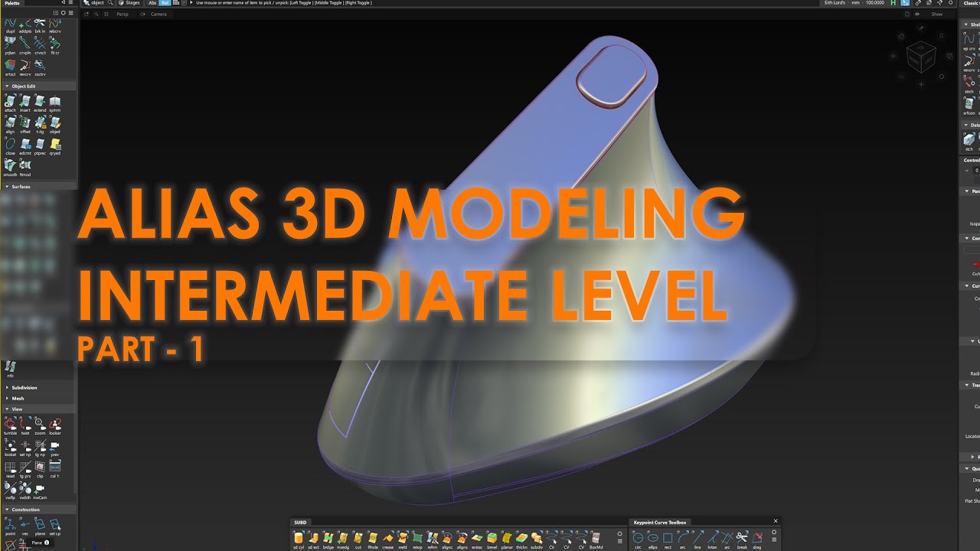Create a new camera with nwCam
The image size is (980, 551).
(40, 491)
